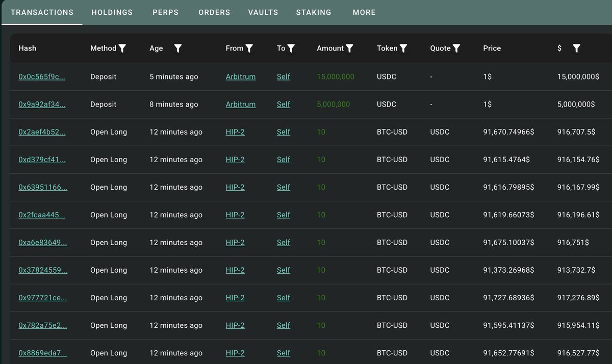The width and height of the screenshot is (612, 364).
Task: Open the ORDERS tab
Action: [x=214, y=12]
